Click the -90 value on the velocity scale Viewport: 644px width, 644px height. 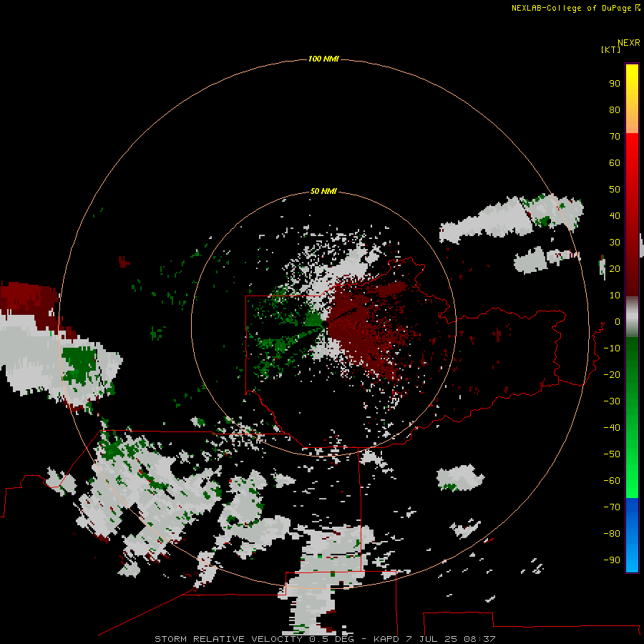(612, 560)
